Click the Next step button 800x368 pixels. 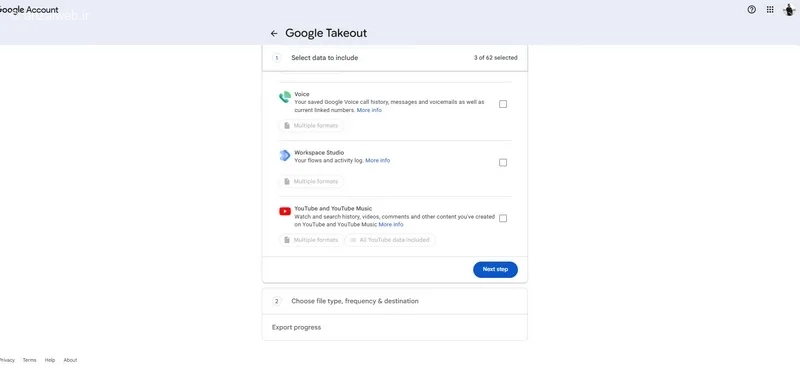(495, 269)
